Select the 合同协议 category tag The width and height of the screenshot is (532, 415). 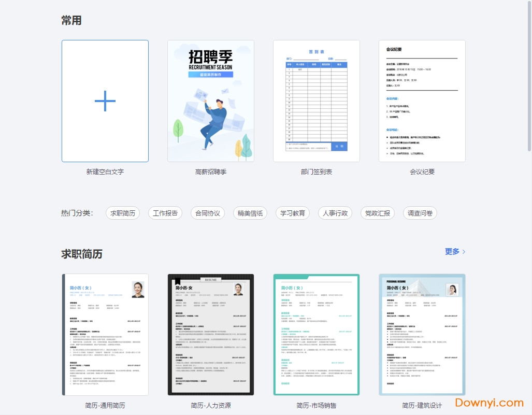pyautogui.click(x=208, y=213)
